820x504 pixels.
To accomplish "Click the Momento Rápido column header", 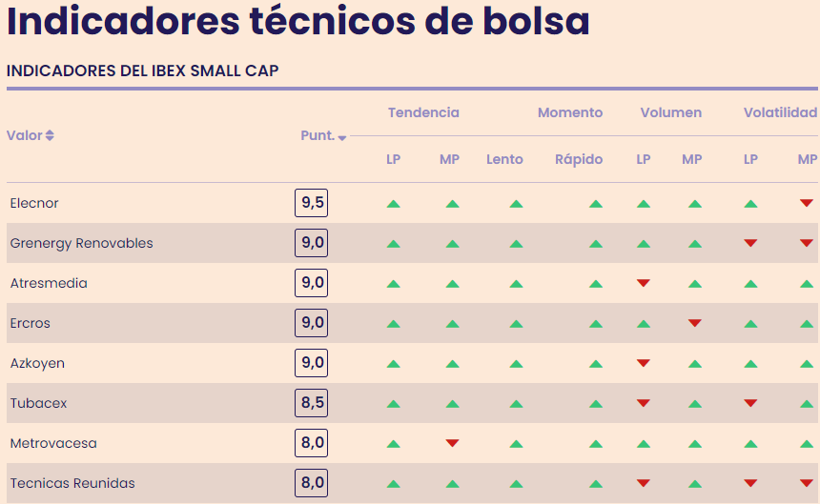I will [x=579, y=159].
